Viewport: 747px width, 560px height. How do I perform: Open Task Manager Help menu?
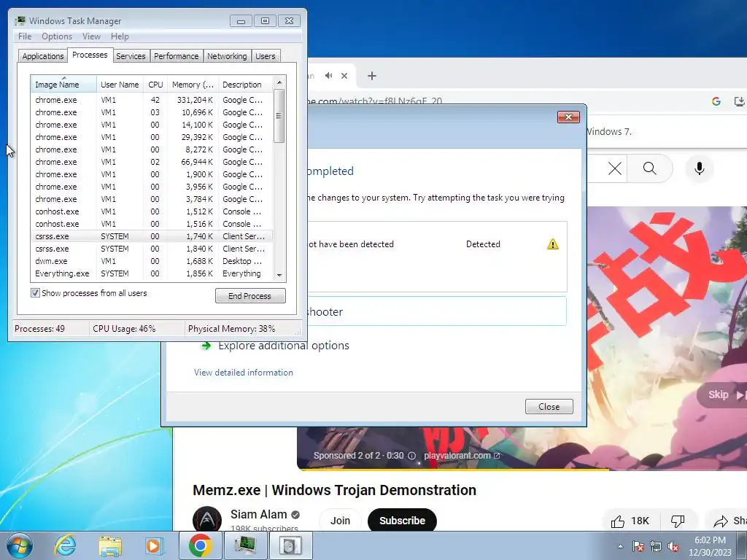click(x=120, y=36)
